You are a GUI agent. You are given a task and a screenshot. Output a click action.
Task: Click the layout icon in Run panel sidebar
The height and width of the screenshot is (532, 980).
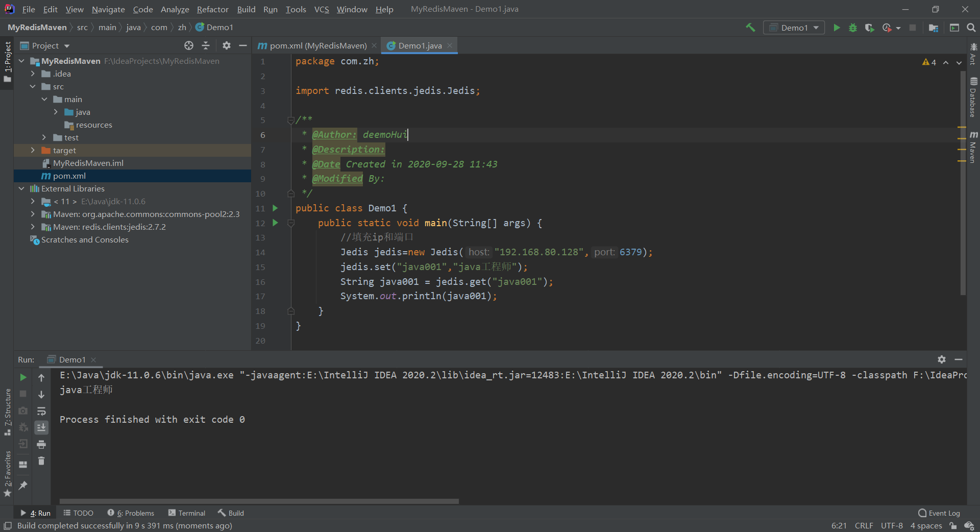(23, 465)
